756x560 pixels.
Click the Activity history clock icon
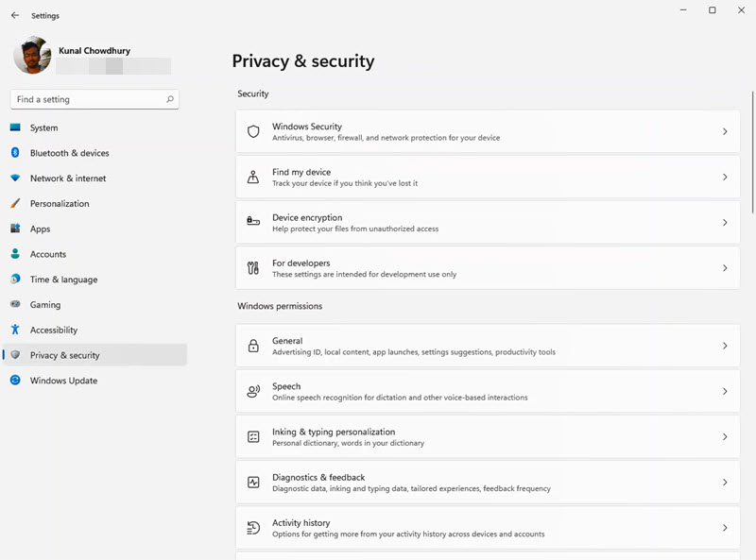click(253, 528)
